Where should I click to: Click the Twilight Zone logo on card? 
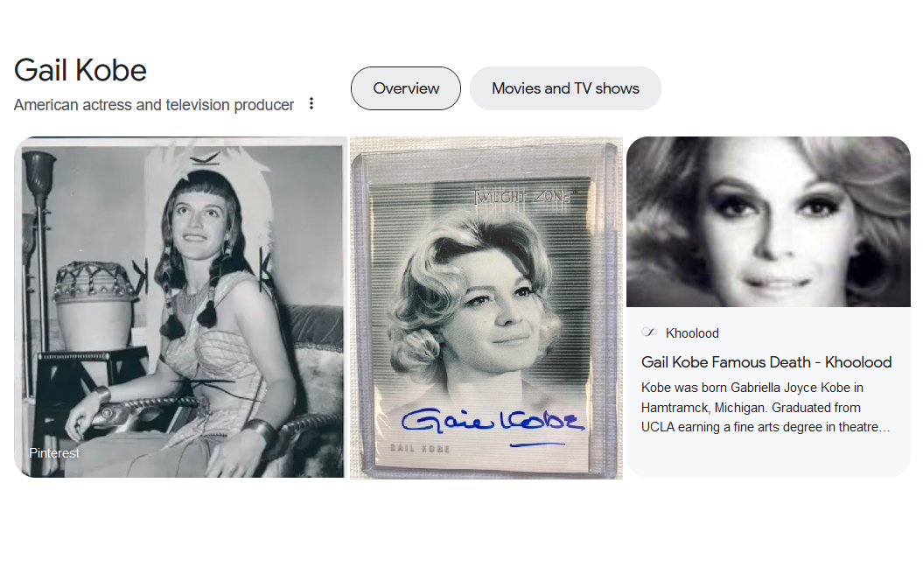click(x=522, y=197)
